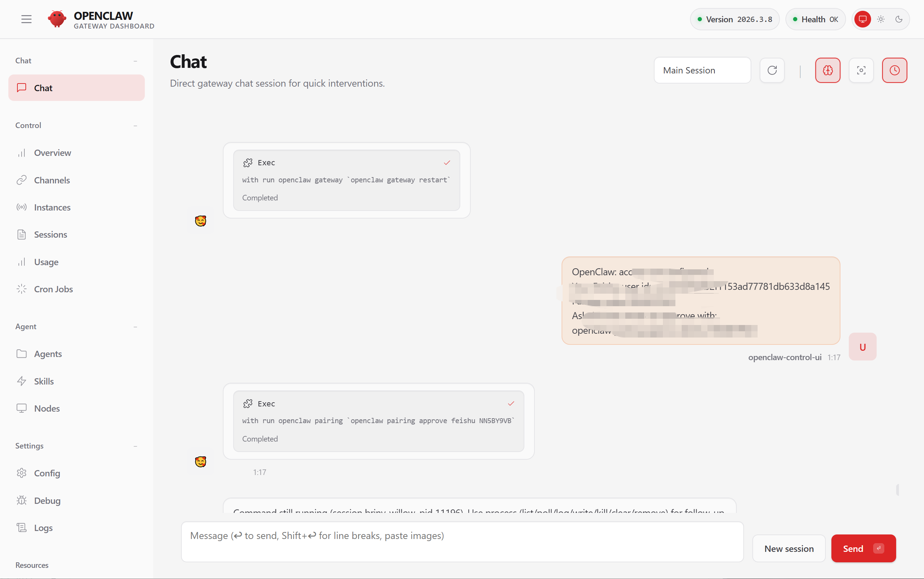
Task: Collapse the Control sidebar section
Action: pos(135,126)
